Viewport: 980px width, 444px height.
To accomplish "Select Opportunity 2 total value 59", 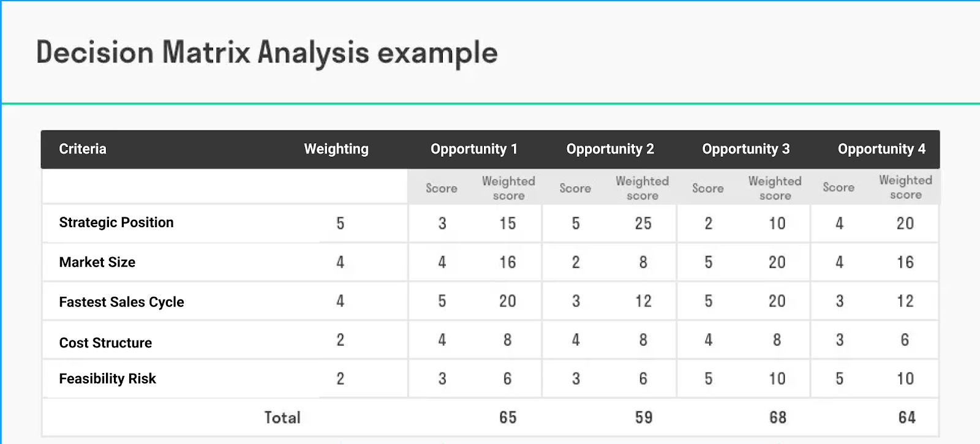I will coord(644,418).
